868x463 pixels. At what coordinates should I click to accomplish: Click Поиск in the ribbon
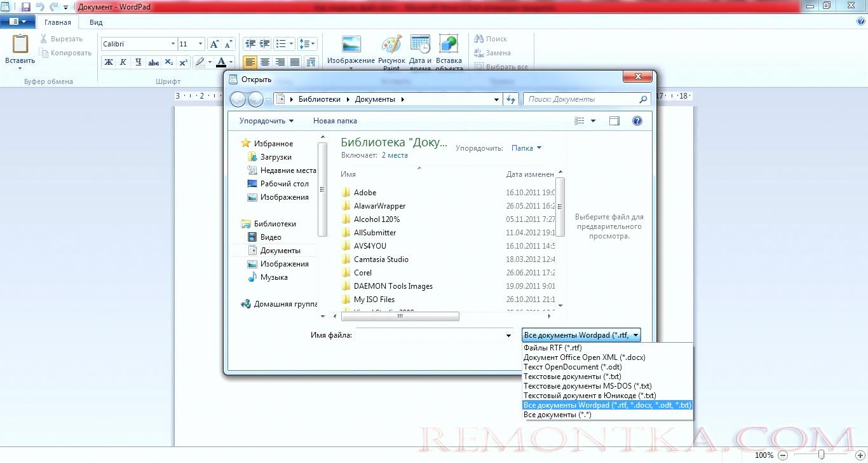[491, 39]
